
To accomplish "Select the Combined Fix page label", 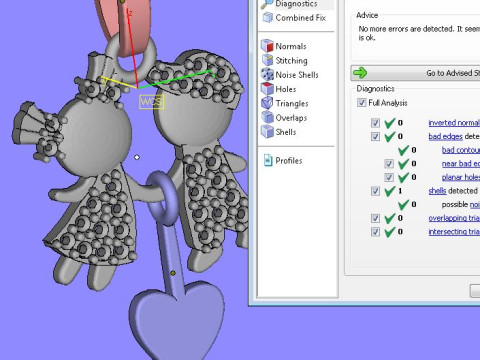I will tap(300, 18).
